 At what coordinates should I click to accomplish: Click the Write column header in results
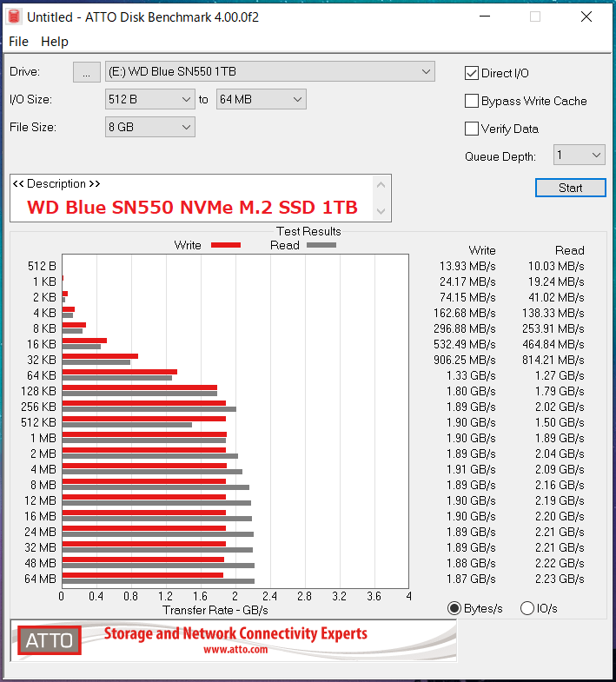click(x=482, y=250)
